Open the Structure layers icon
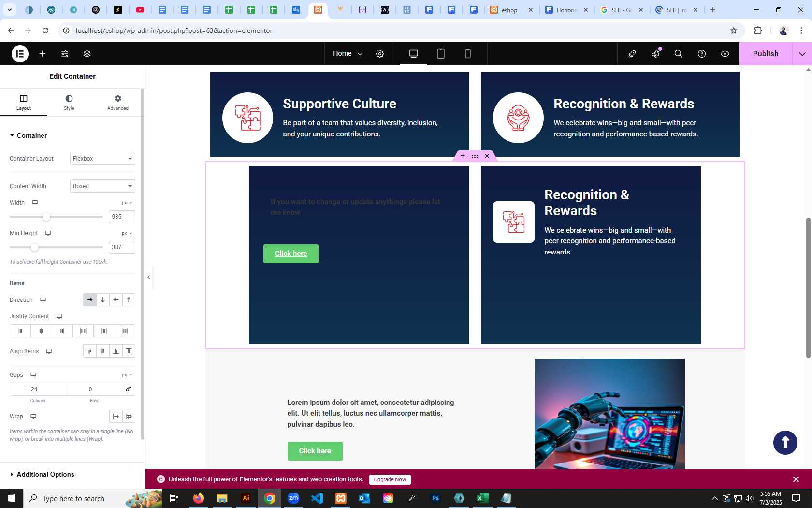Screen dimensions: 812x508 tap(87, 54)
